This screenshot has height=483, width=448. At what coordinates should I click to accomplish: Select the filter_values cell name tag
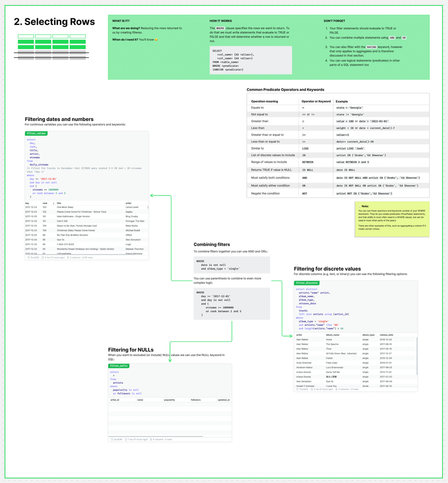pos(36,133)
